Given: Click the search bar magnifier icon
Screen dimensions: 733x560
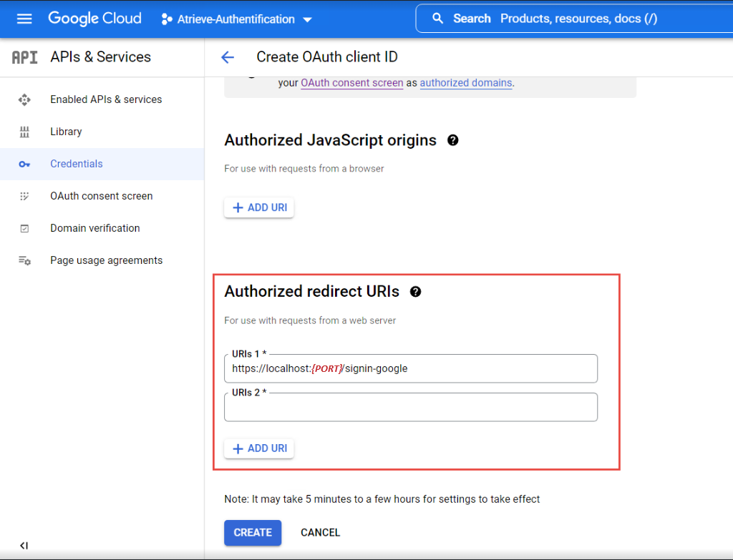Looking at the screenshot, I should point(438,19).
